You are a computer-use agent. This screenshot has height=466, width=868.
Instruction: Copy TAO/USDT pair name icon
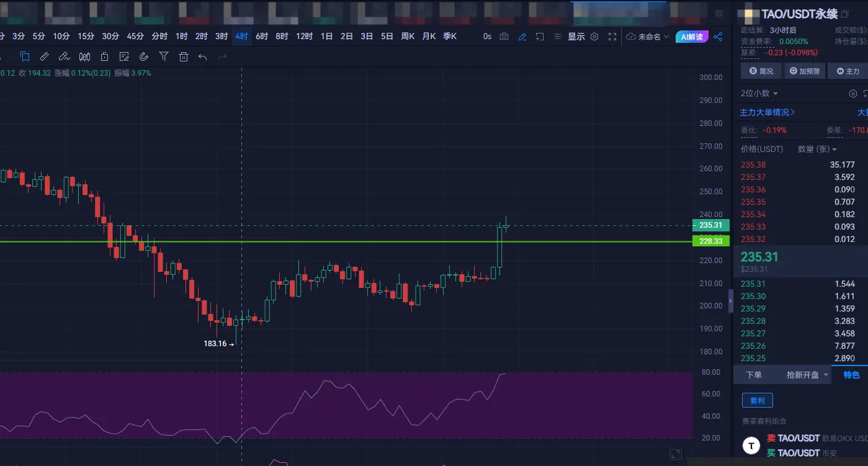point(845,14)
